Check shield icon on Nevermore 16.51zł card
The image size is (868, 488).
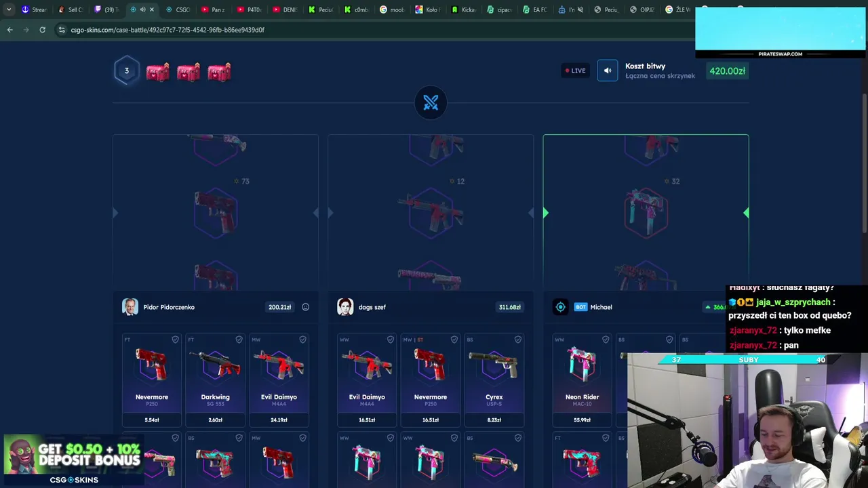pos(454,340)
